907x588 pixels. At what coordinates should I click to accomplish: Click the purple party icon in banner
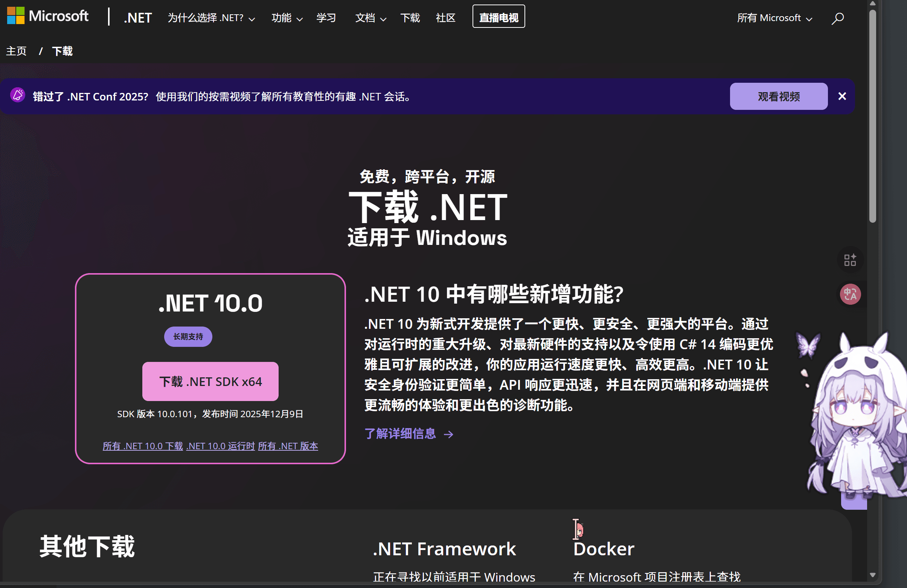click(18, 95)
